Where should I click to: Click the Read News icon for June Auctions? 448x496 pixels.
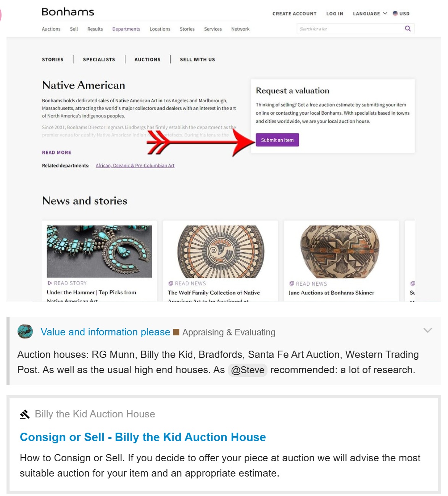tap(292, 283)
